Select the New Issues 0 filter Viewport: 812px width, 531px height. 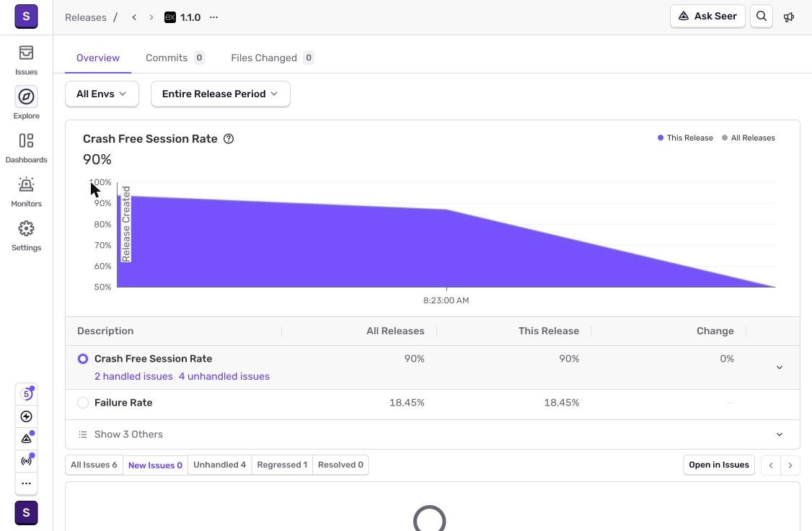point(155,465)
